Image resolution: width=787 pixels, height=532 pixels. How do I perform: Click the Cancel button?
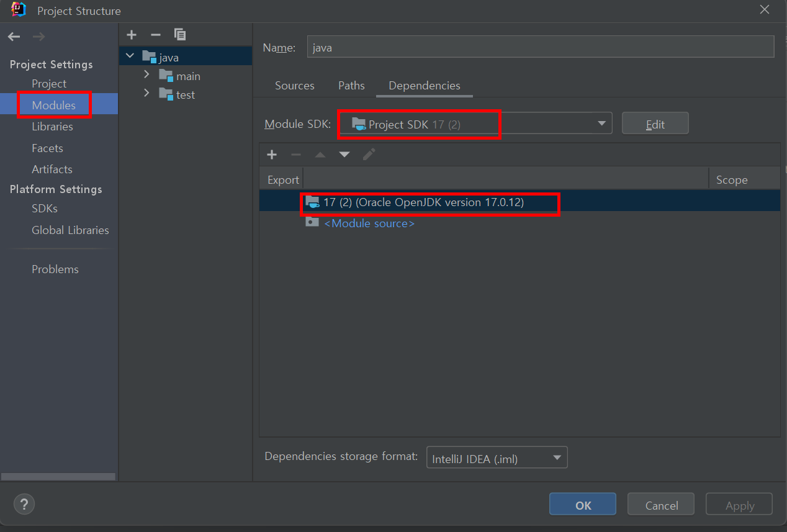[x=662, y=505]
